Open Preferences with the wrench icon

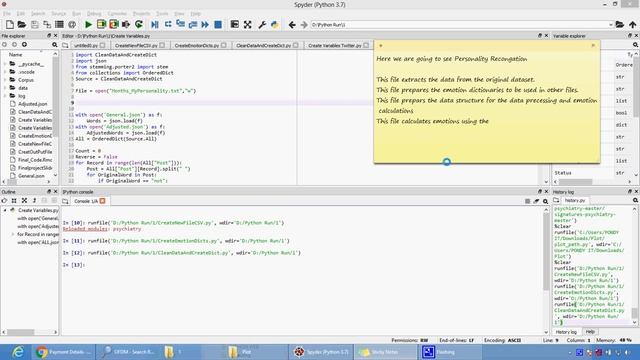[262, 24]
